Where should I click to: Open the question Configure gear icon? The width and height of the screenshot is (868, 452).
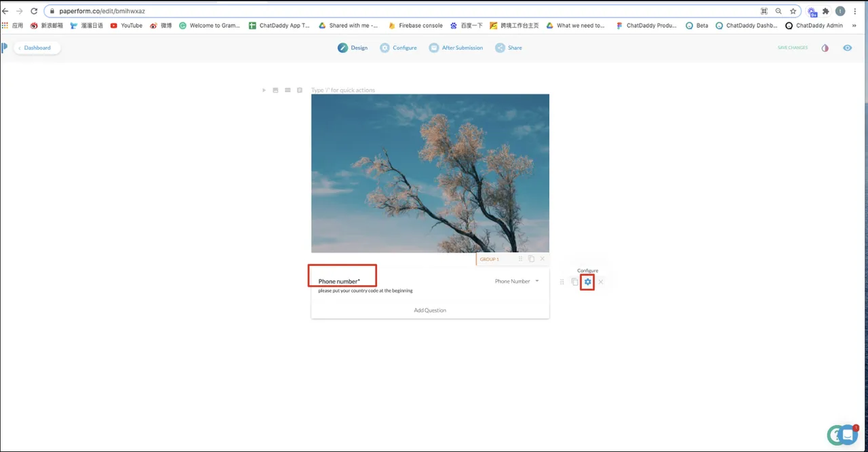[x=587, y=282]
